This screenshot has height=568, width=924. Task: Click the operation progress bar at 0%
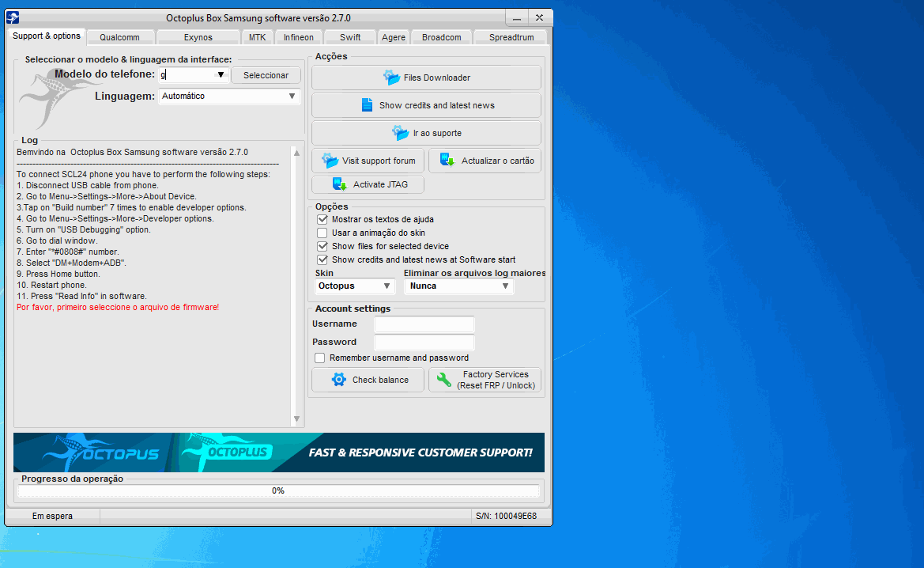point(278,490)
